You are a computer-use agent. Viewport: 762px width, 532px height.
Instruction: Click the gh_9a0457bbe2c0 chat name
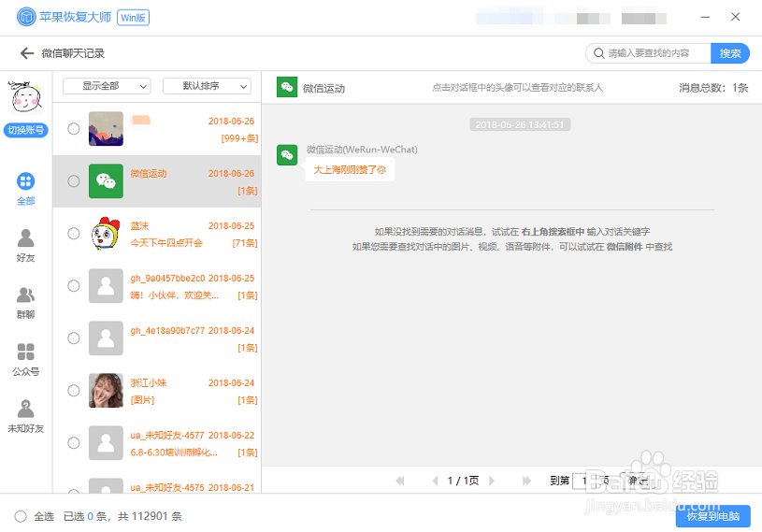pos(167,279)
